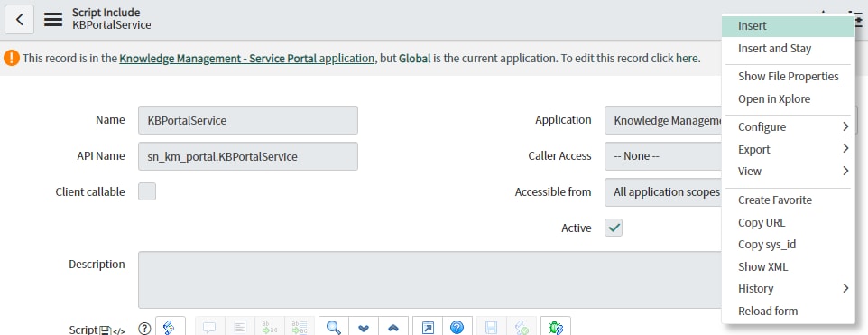Screen dimensions: 868x335
Task: Toggle the Active checkbox
Action: 614,228
